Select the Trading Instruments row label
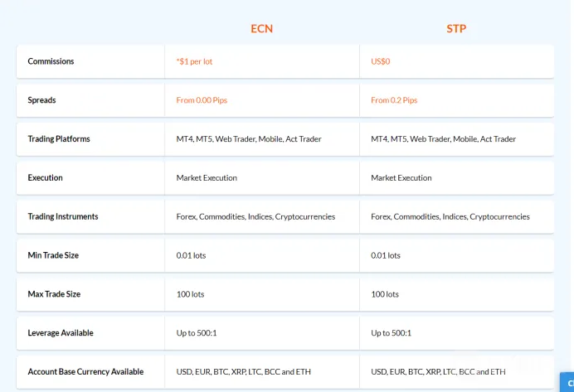Screen dimensions: 574x392 coord(63,216)
